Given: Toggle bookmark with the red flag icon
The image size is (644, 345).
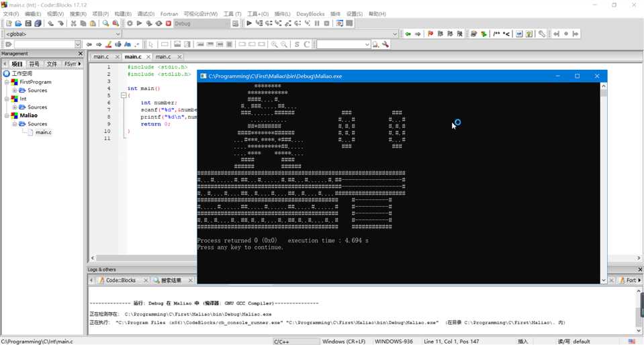Looking at the screenshot, I should tap(430, 34).
